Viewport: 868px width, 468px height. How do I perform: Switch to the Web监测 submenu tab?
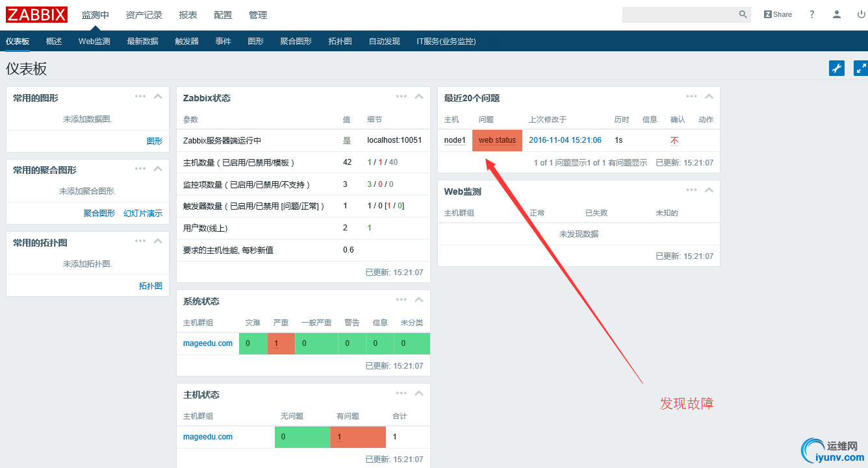click(x=94, y=41)
